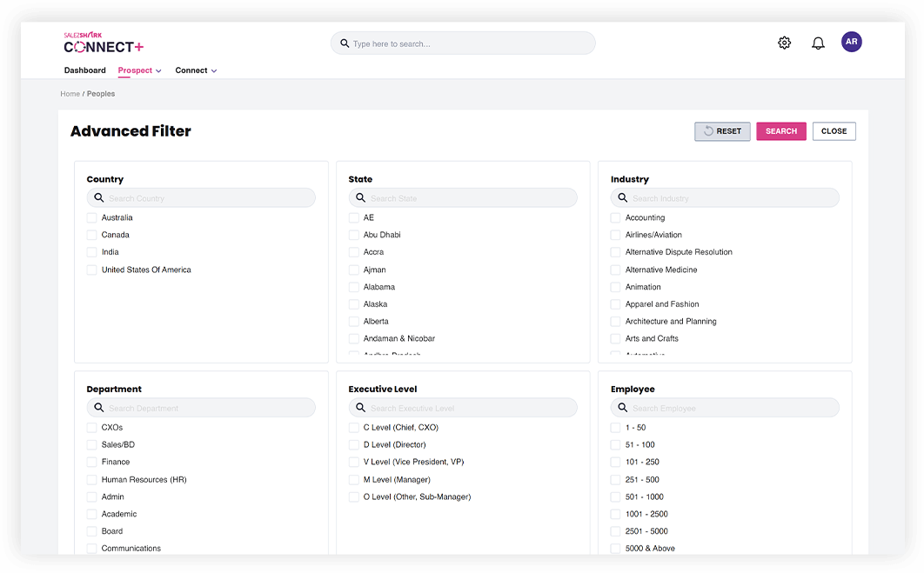Click the notifications bell icon
The image size is (924, 573).
coord(818,43)
